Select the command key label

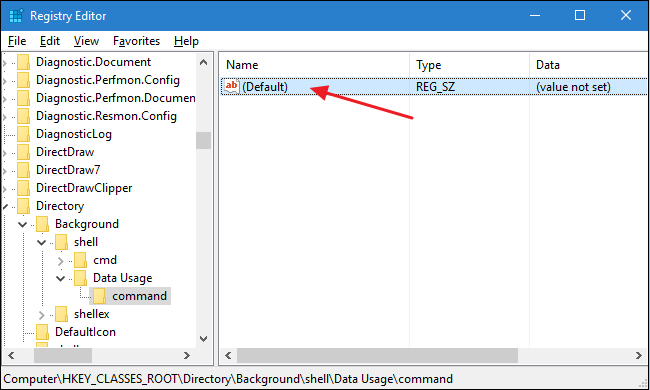point(139,296)
